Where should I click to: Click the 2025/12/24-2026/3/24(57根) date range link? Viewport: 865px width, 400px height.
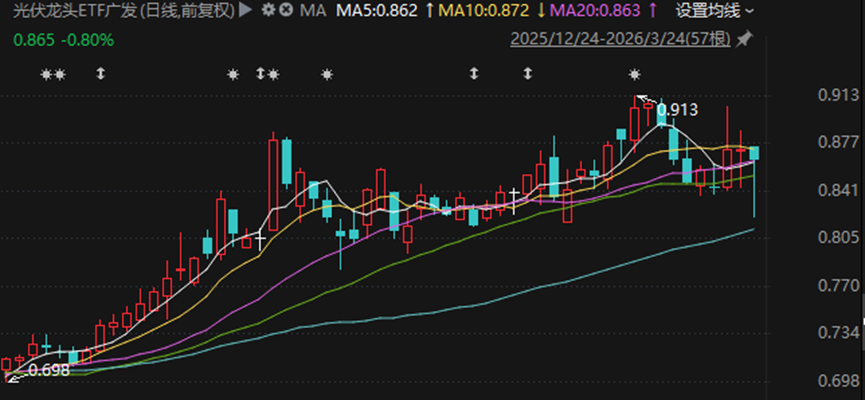coord(621,39)
